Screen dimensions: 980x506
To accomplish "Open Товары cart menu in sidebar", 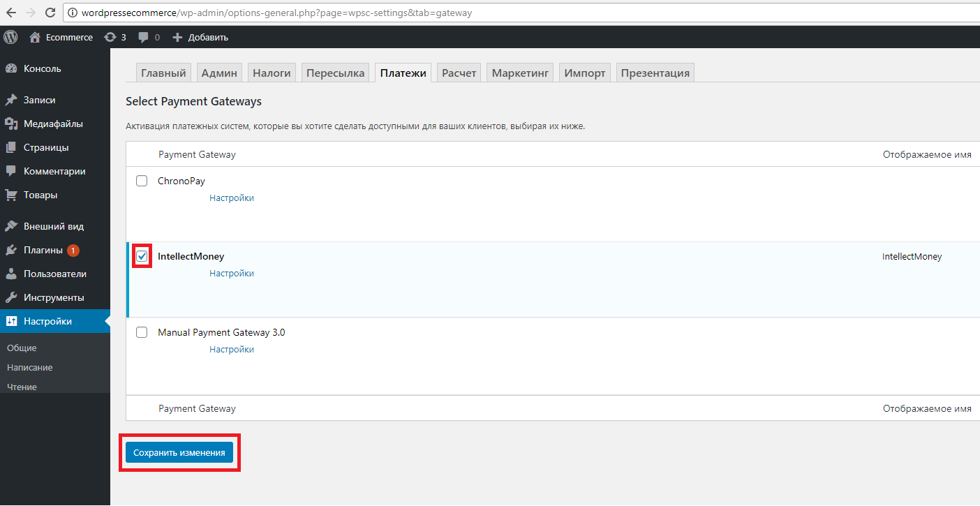I will point(40,195).
